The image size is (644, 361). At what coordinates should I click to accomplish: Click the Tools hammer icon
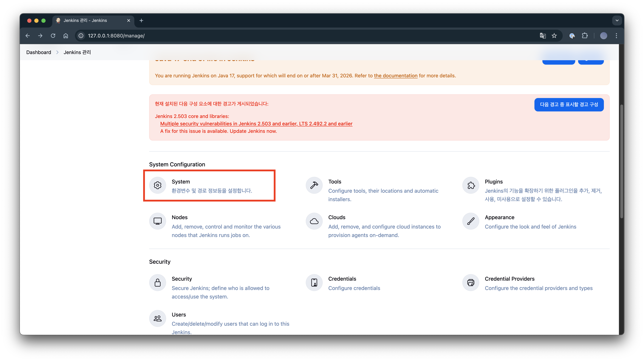[x=314, y=185]
